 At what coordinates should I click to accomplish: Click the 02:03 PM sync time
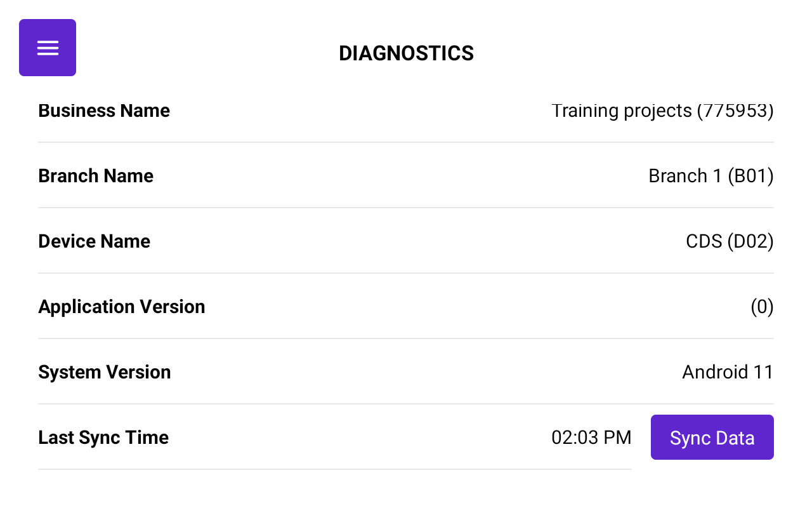(x=591, y=438)
